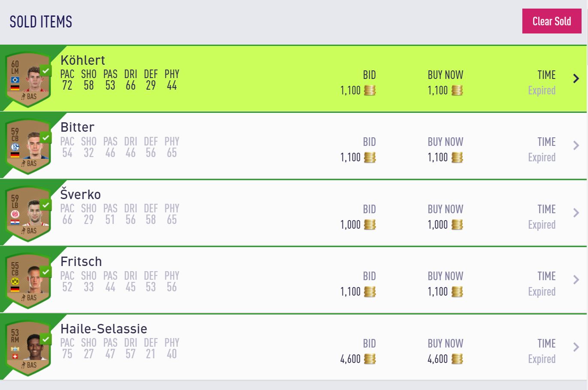588x390 pixels.
Task: Click the sold checkmark on Köhlert's card
Action: click(x=45, y=70)
